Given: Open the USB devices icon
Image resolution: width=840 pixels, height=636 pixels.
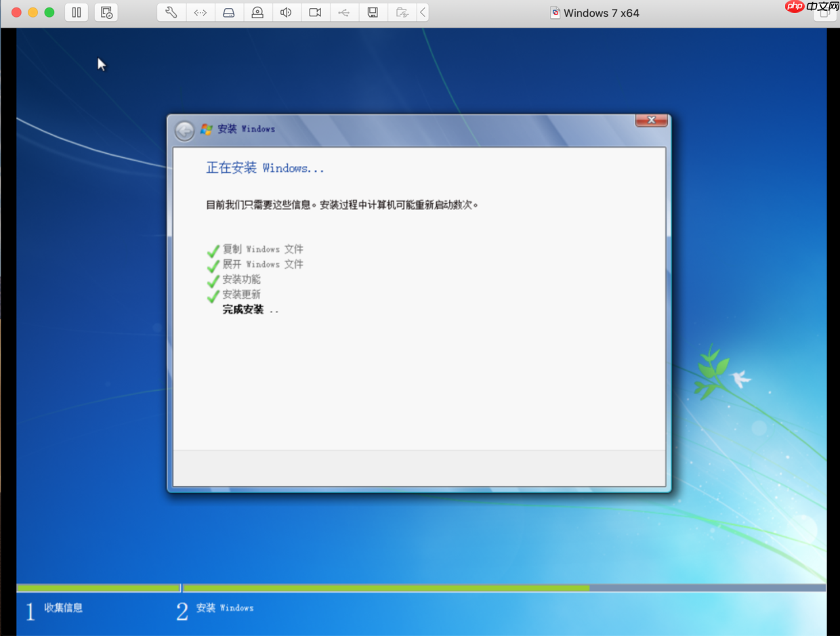Looking at the screenshot, I should click(x=343, y=12).
